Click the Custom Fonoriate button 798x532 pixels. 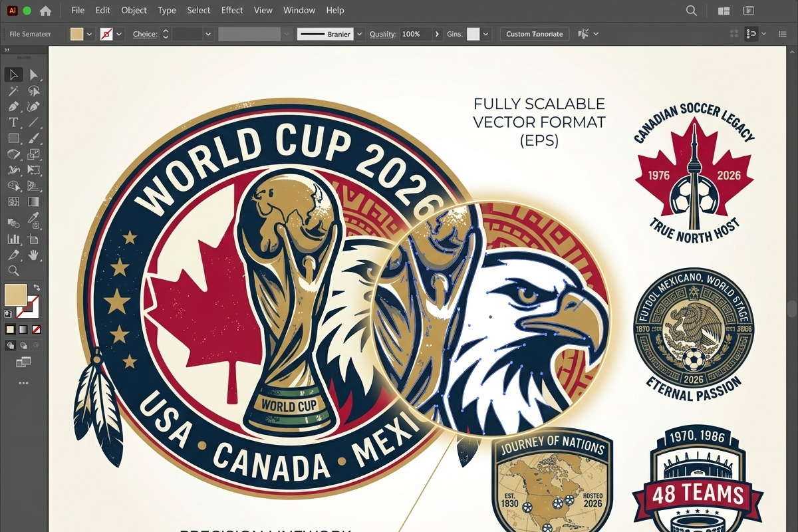tap(535, 34)
